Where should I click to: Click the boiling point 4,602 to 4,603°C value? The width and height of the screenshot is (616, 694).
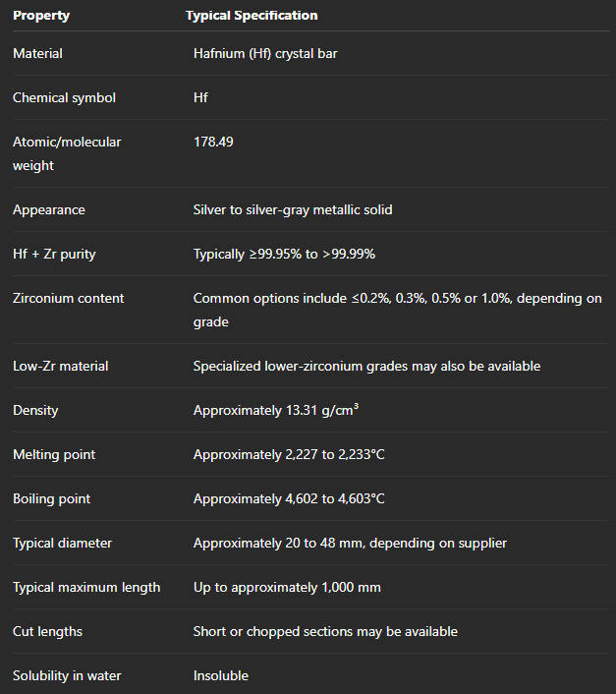[289, 498]
